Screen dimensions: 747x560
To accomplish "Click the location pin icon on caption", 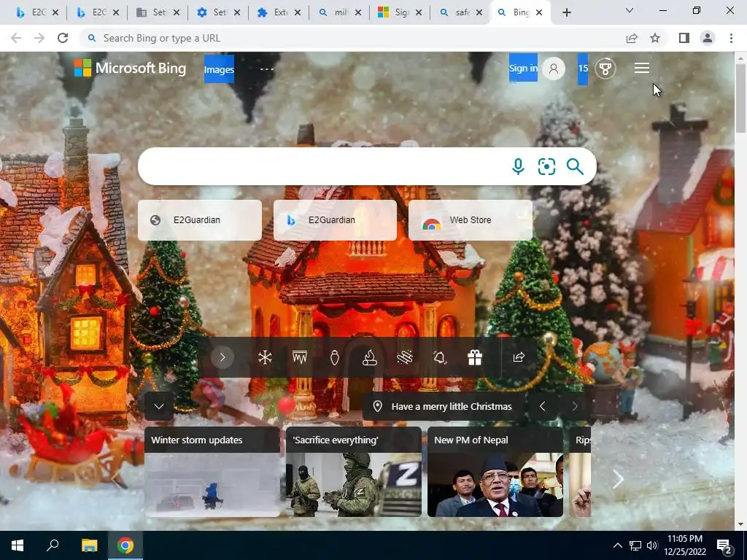I will tap(377, 406).
